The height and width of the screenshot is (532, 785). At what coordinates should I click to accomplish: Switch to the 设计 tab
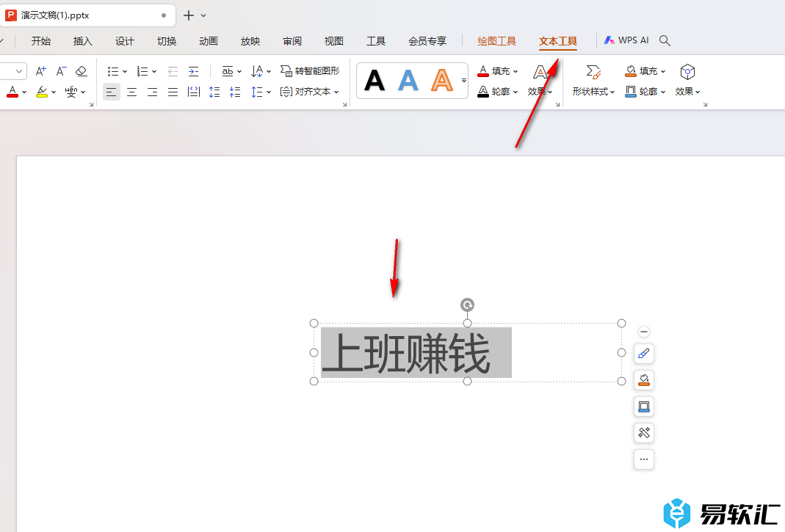[125, 41]
